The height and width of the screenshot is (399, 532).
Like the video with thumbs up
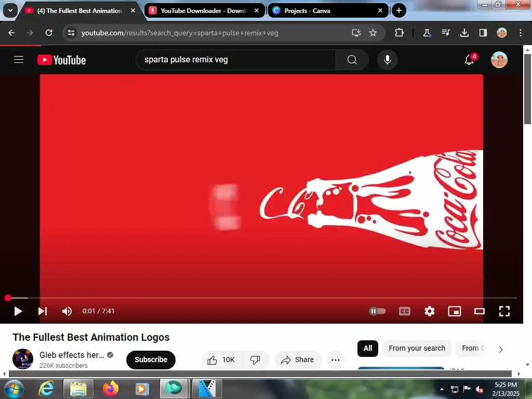point(221,360)
